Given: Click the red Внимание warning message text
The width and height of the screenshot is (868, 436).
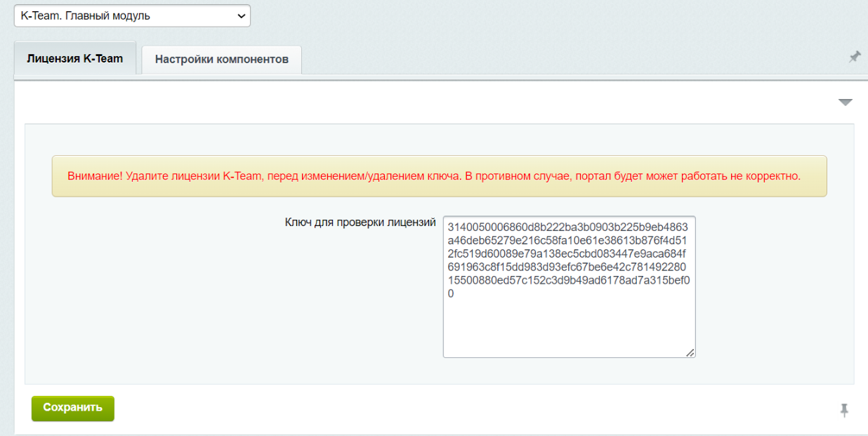Looking at the screenshot, I should pyautogui.click(x=434, y=176).
